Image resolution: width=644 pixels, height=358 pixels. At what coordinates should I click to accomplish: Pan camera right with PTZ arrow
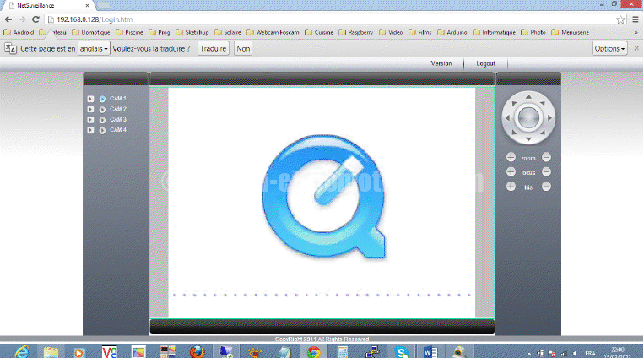click(549, 118)
